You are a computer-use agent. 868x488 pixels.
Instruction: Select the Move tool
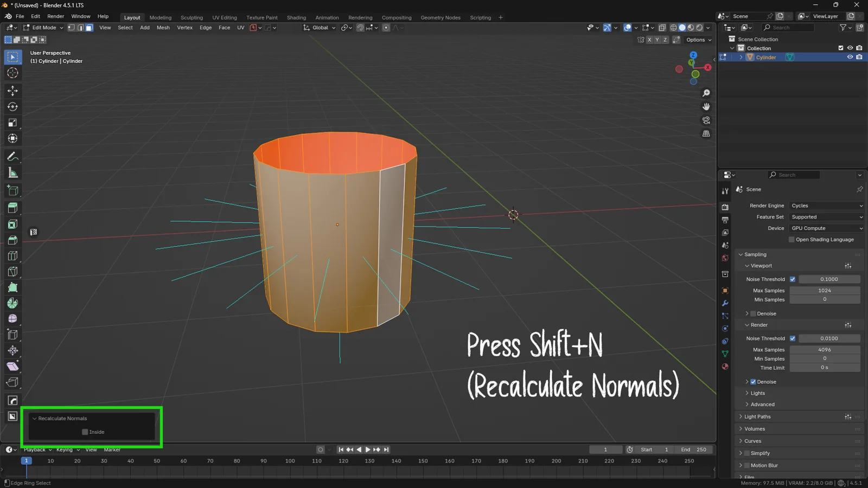pyautogui.click(x=12, y=91)
